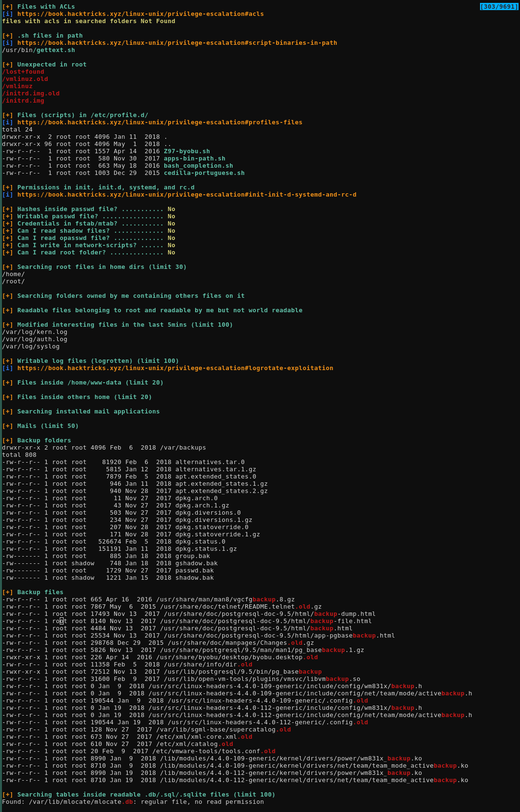Select the /var/log/syslog line
Image resolution: width=520 pixels, height=812 pixels.
[x=31, y=346]
